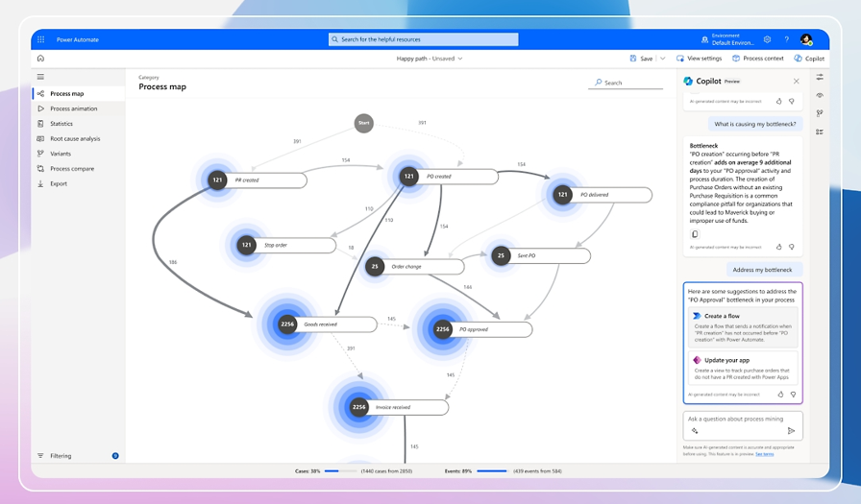The image size is (861, 504).
Task: Select the Stop order node
Action: (286, 245)
